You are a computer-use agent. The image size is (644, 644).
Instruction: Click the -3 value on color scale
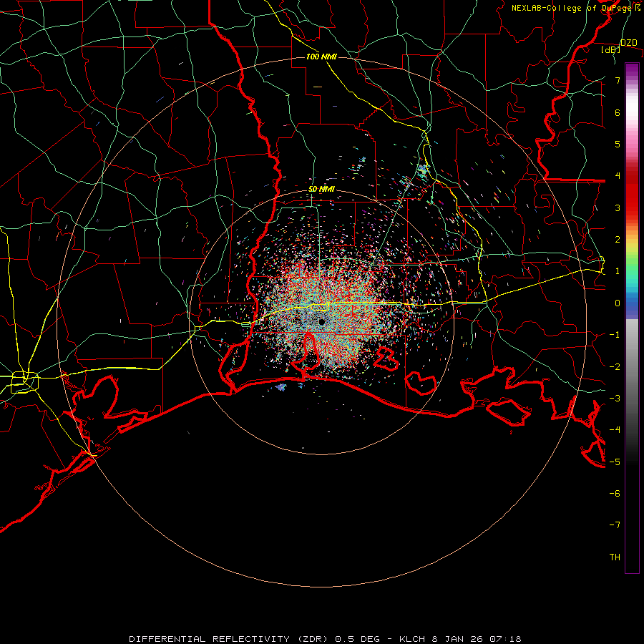coord(615,399)
